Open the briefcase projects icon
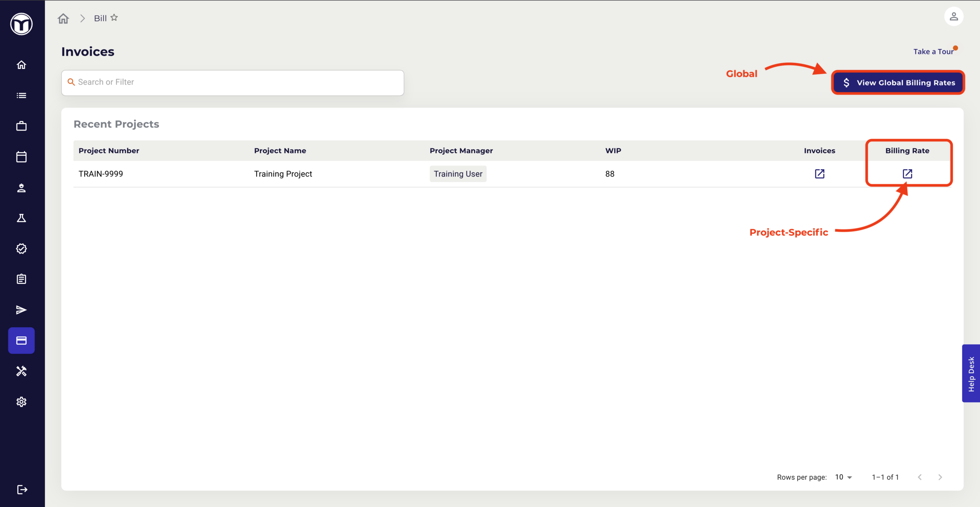980x507 pixels. point(21,126)
